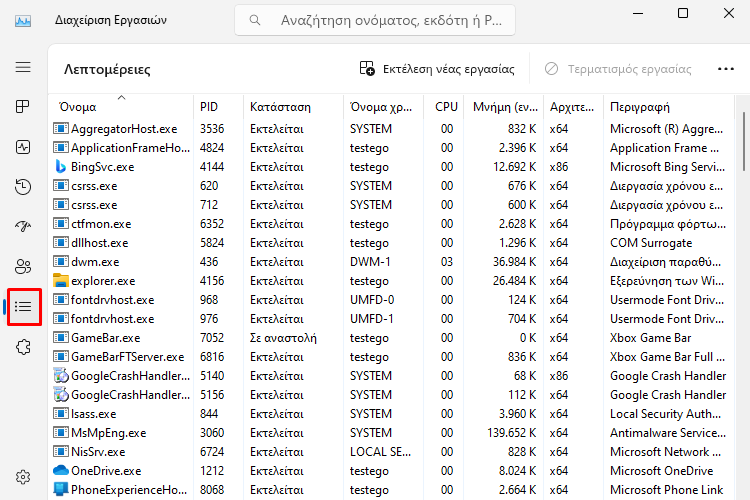This screenshot has width=750, height=500.
Task: Select the ApplicationFrameHo... process row name
Action: [130, 148]
